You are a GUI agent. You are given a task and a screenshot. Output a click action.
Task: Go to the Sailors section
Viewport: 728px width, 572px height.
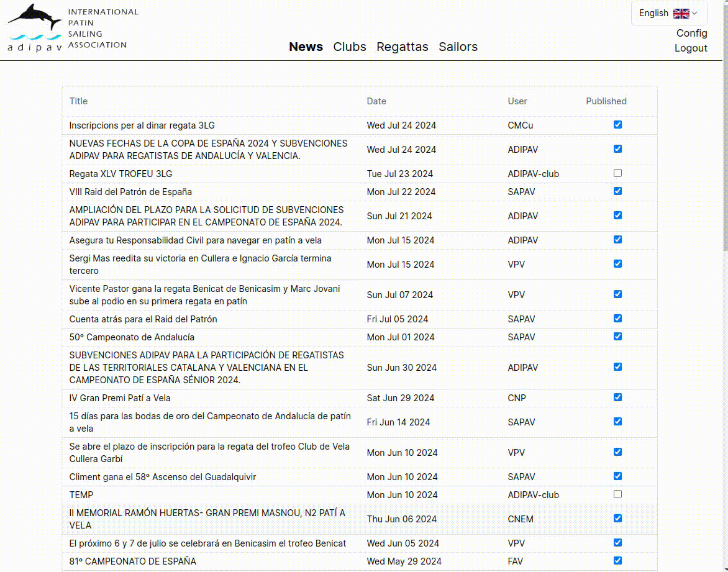click(x=458, y=47)
